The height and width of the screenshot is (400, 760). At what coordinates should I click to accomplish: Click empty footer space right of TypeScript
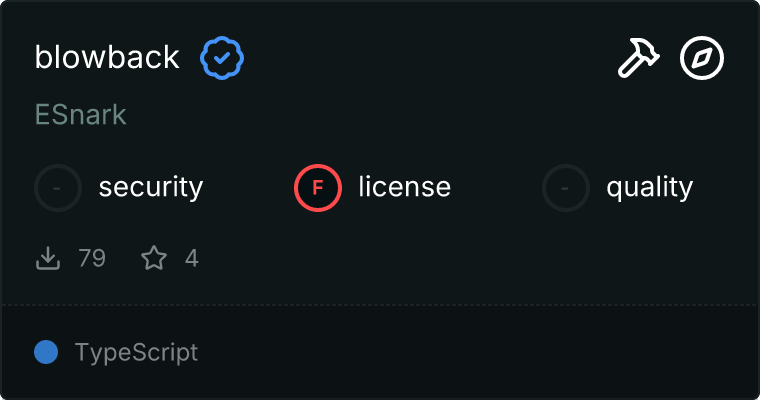click(x=480, y=352)
